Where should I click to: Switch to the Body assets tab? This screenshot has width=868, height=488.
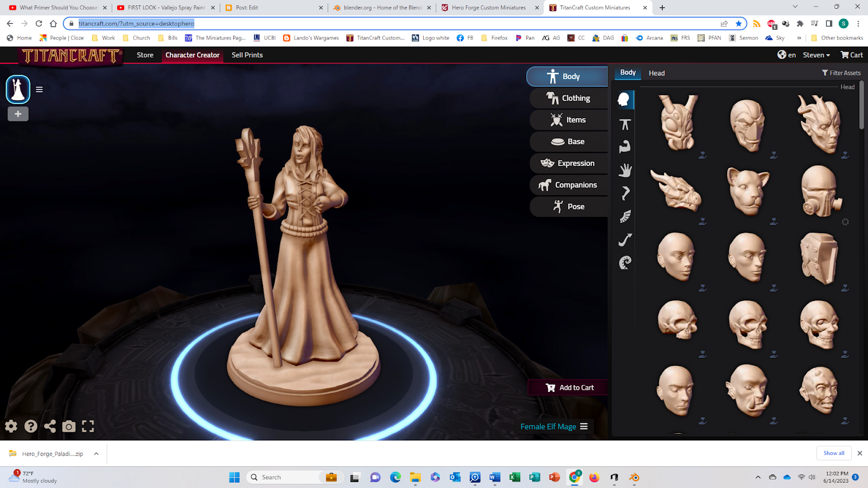click(628, 73)
